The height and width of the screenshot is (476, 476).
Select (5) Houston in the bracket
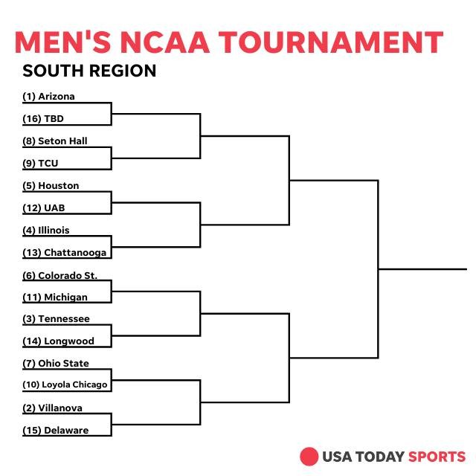click(x=51, y=185)
